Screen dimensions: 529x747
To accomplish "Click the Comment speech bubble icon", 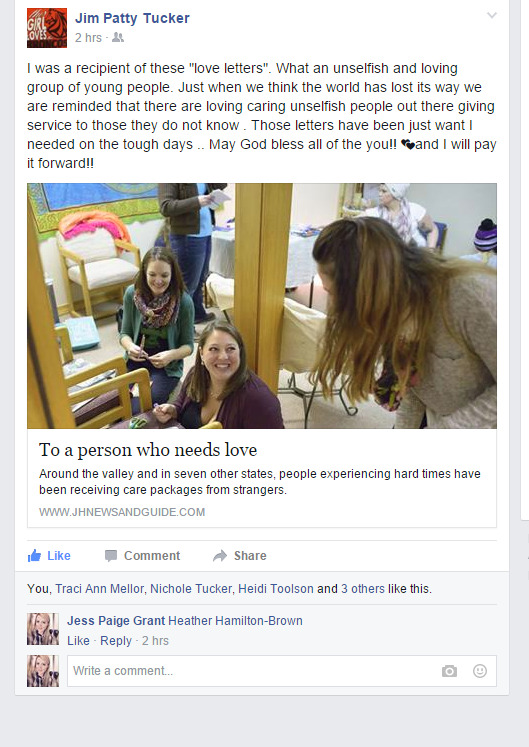I will pyautogui.click(x=111, y=556).
